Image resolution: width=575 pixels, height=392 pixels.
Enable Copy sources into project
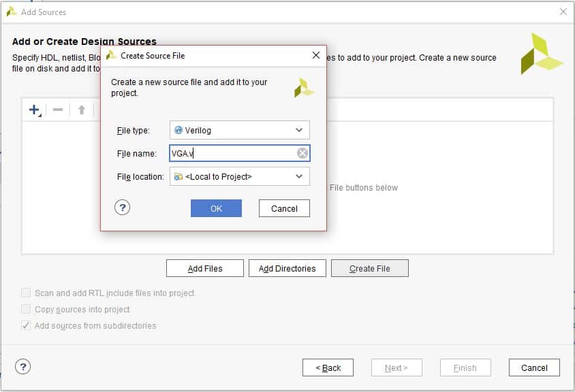click(26, 309)
